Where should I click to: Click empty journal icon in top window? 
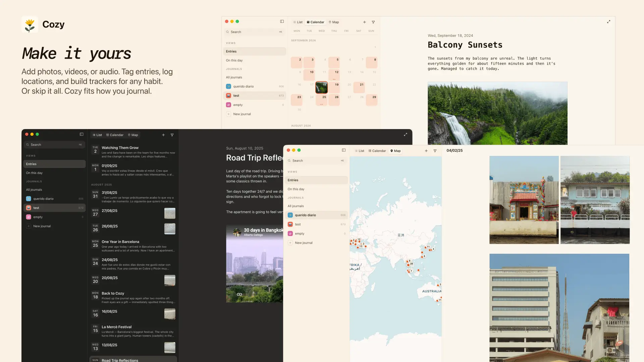tap(228, 105)
